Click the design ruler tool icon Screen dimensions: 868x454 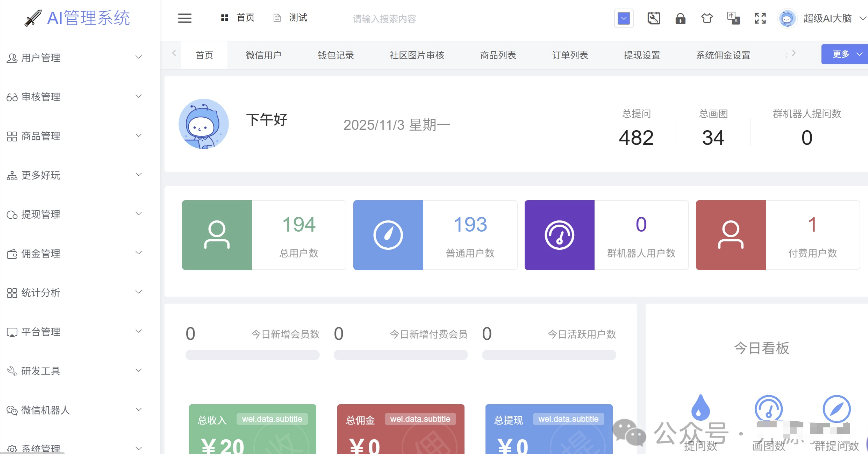pos(654,18)
